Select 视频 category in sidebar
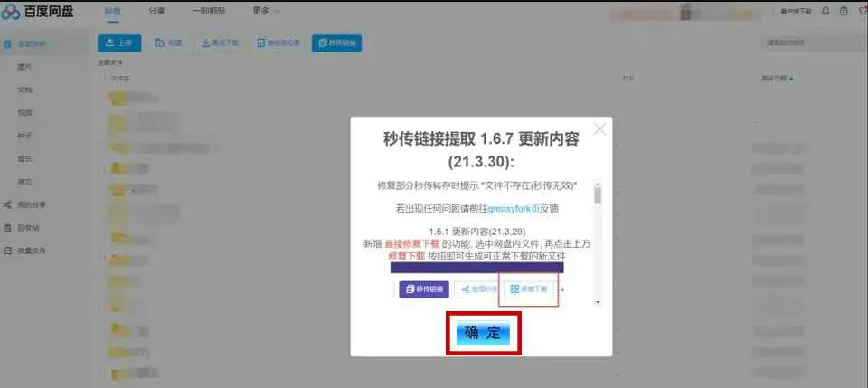Screen dimensions: 868x388 [x=25, y=113]
